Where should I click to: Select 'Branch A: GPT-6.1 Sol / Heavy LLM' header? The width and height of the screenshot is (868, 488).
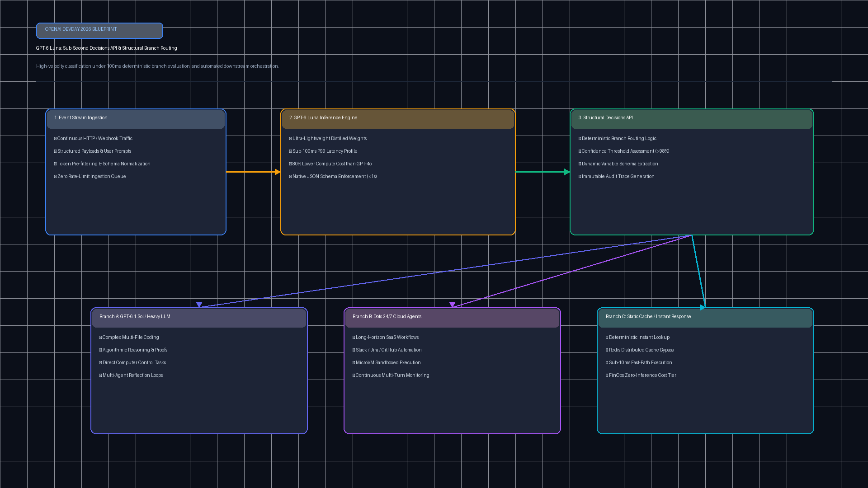coord(199,318)
